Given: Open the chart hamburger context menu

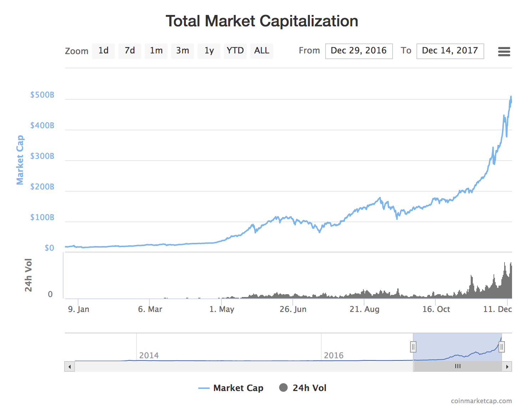Looking at the screenshot, I should point(504,52).
